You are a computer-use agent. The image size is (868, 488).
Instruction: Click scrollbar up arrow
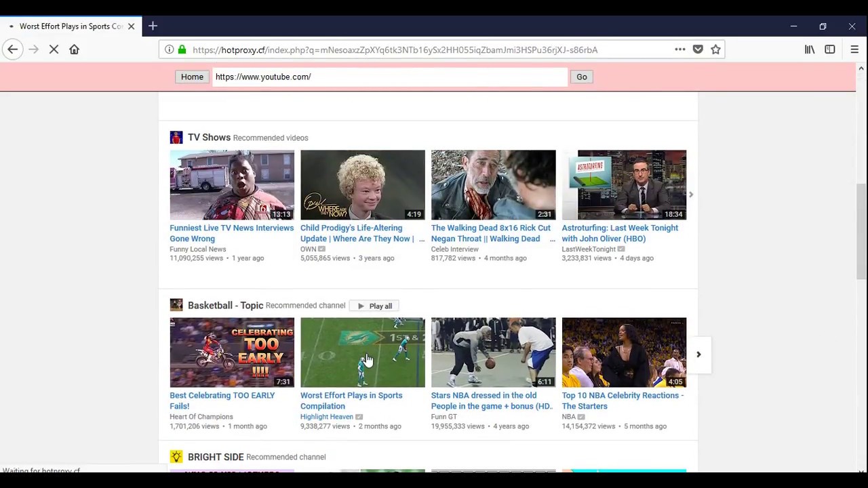tap(861, 68)
